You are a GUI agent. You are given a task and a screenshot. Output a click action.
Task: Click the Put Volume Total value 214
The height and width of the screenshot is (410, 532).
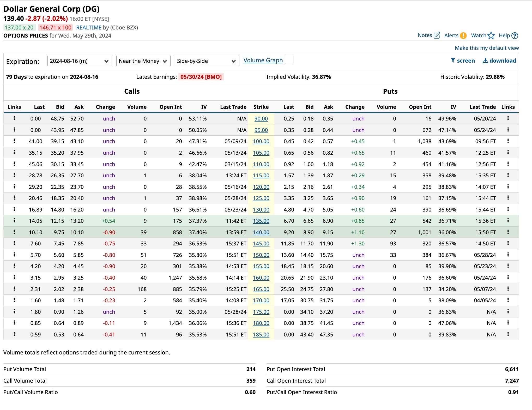pos(251,369)
